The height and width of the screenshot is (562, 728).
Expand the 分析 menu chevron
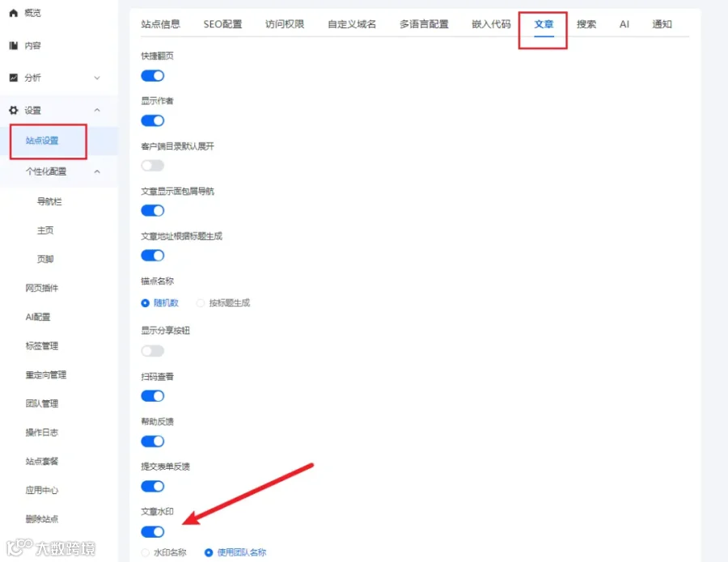click(97, 78)
